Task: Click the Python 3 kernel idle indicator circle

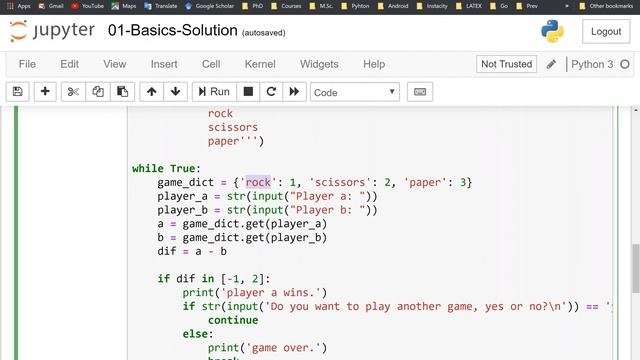Action: point(624,64)
